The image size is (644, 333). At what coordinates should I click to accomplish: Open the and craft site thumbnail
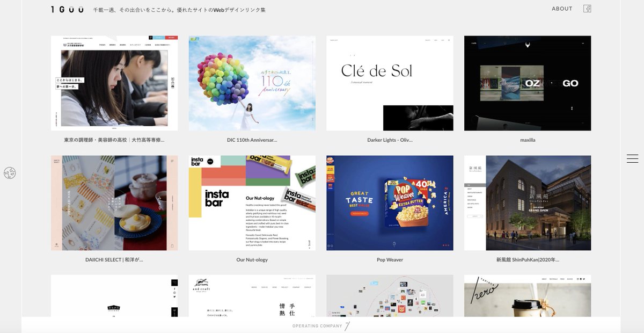coord(252,296)
